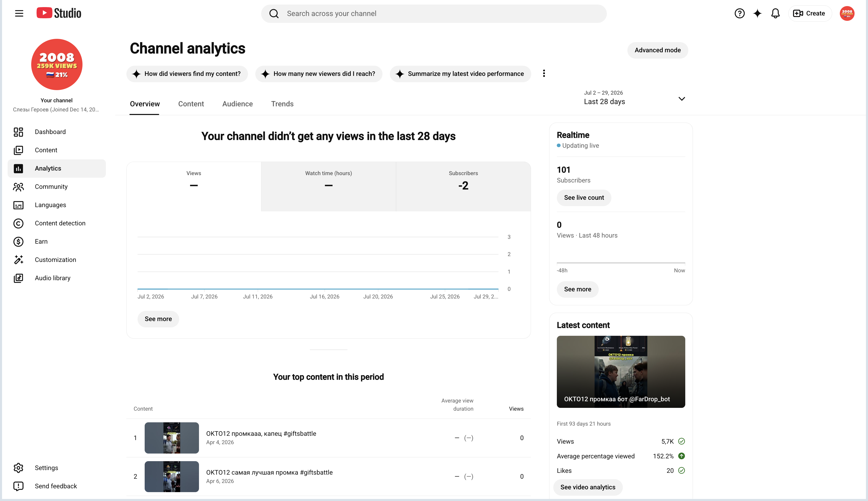The width and height of the screenshot is (868, 501).
Task: Open Settings in the sidebar
Action: point(57,467)
